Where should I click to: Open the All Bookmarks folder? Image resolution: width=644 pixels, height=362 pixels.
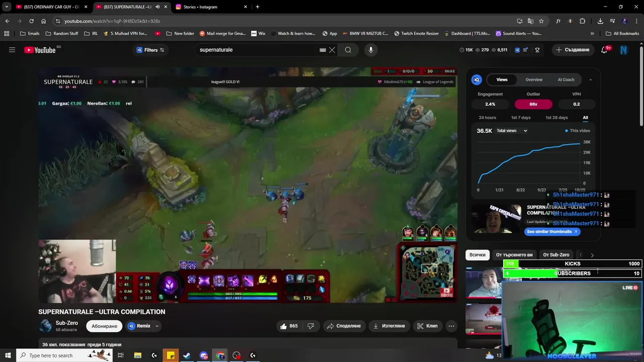coord(622,34)
